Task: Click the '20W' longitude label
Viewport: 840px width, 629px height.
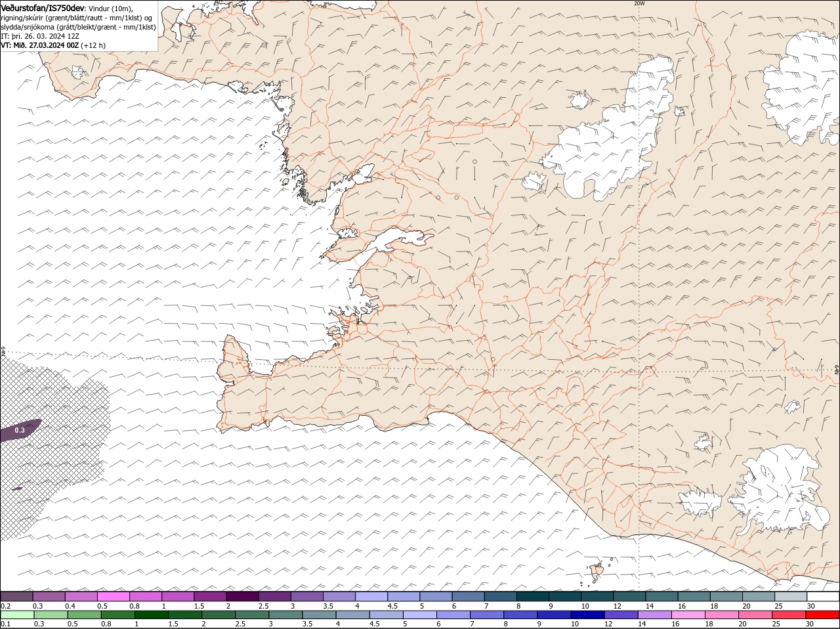Action: point(640,3)
